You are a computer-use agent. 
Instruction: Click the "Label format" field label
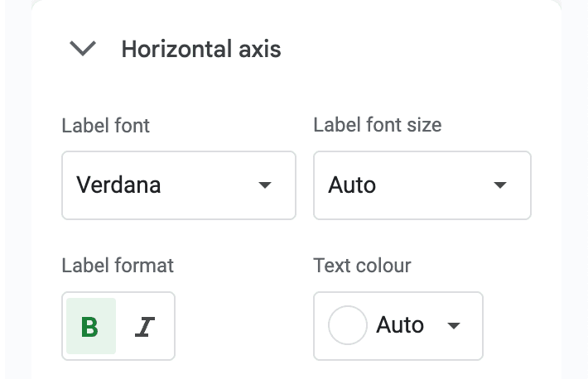[x=118, y=266]
